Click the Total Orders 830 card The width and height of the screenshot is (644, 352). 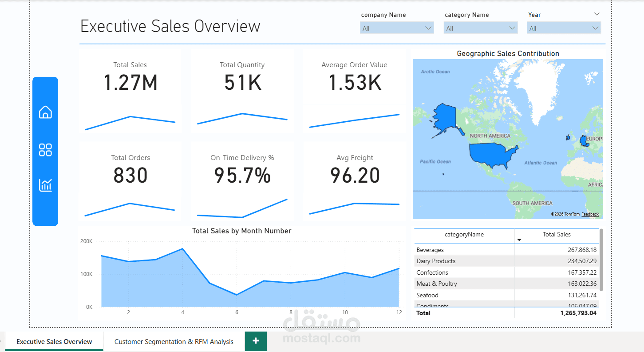tap(130, 181)
